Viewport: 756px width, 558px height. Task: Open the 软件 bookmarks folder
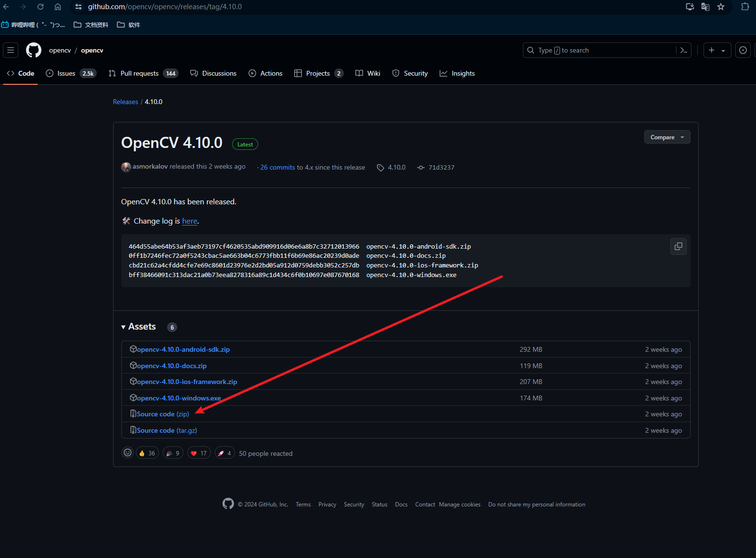pos(129,25)
